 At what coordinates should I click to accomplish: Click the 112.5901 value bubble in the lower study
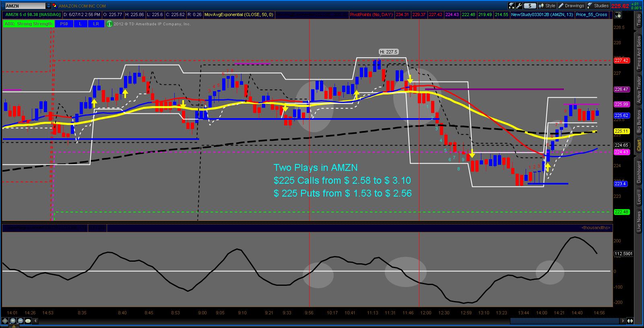point(623,254)
